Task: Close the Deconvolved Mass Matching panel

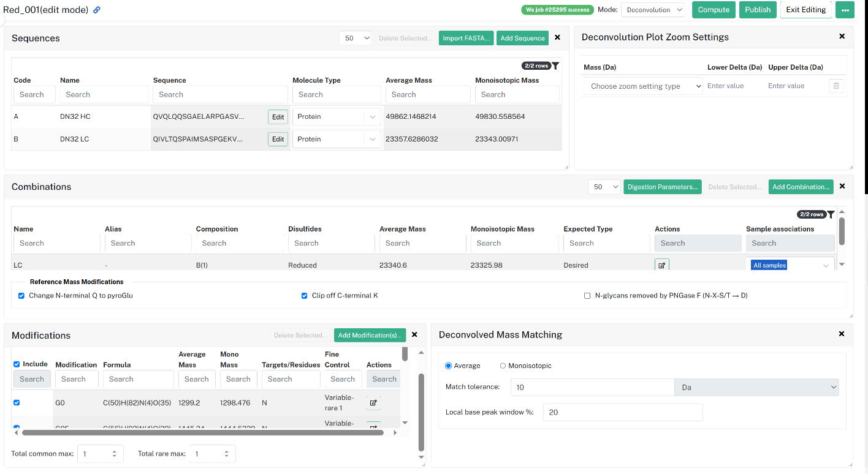Action: (842, 334)
